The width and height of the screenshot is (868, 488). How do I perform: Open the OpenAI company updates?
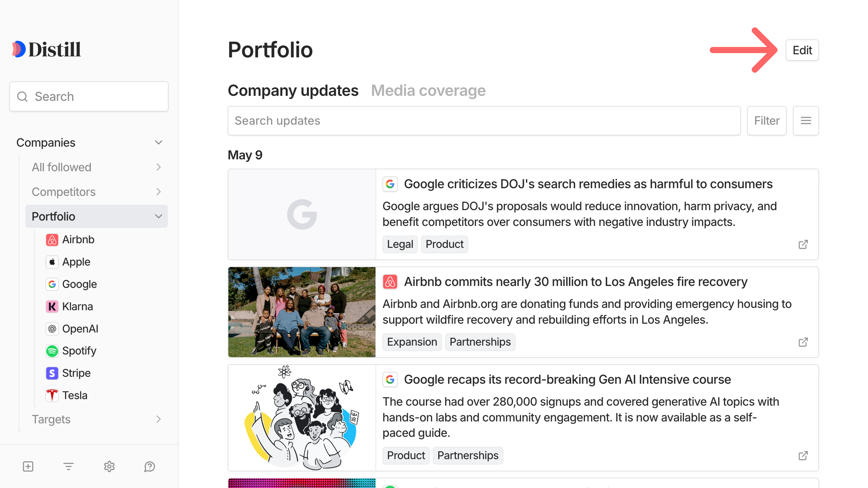coord(80,328)
